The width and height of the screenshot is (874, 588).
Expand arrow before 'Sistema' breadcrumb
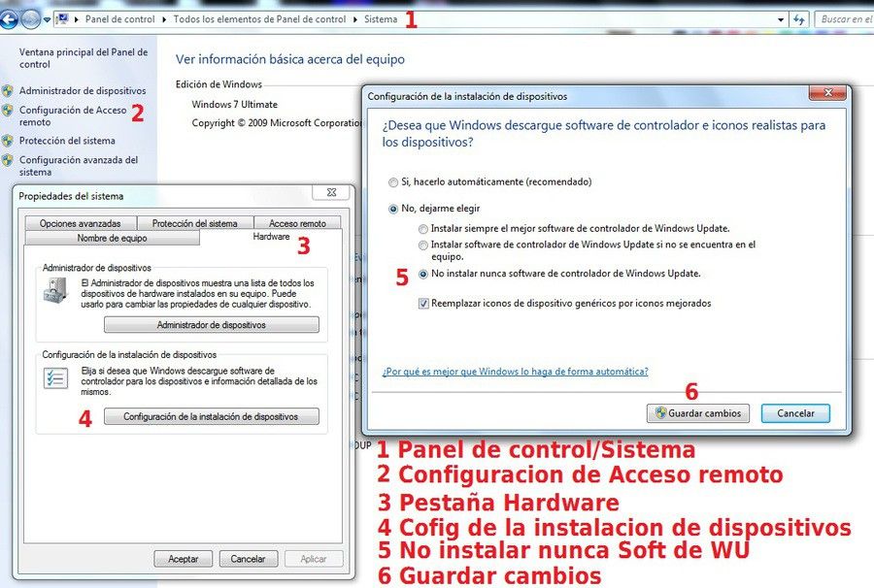pyautogui.click(x=355, y=19)
